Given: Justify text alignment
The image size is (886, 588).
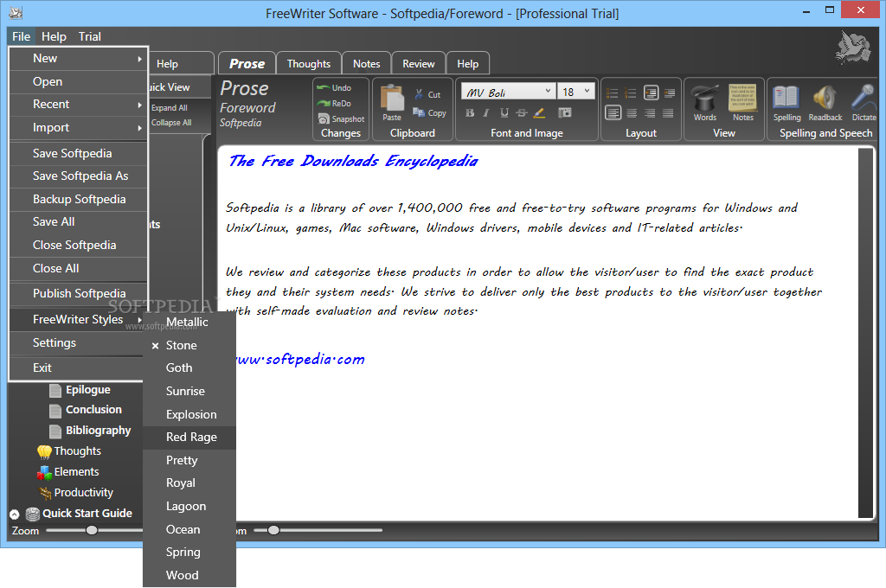Looking at the screenshot, I should coord(669,113).
